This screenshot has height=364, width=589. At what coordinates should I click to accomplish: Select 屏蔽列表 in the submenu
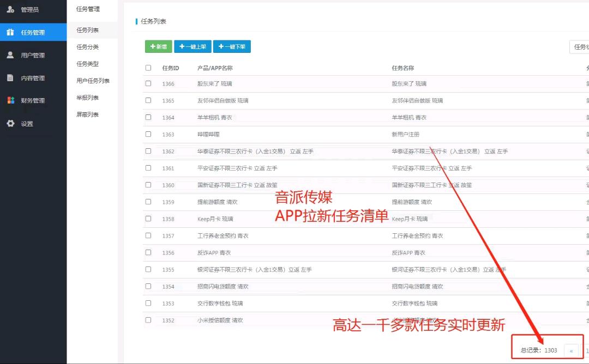[87, 114]
